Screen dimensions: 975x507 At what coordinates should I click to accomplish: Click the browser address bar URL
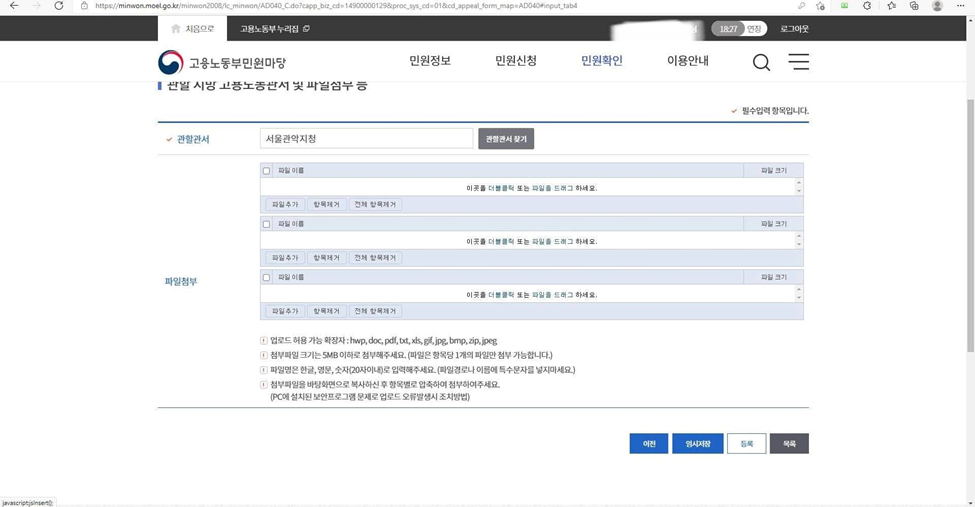[x=336, y=6]
